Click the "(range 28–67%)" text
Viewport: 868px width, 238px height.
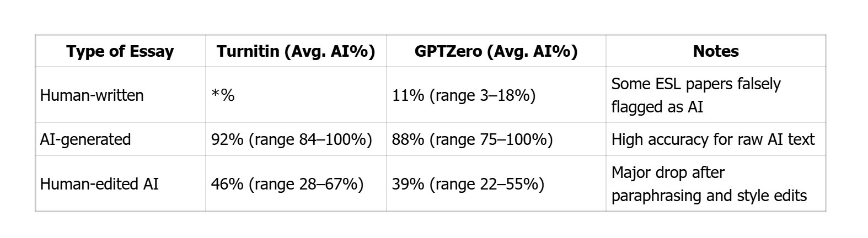coord(306,183)
